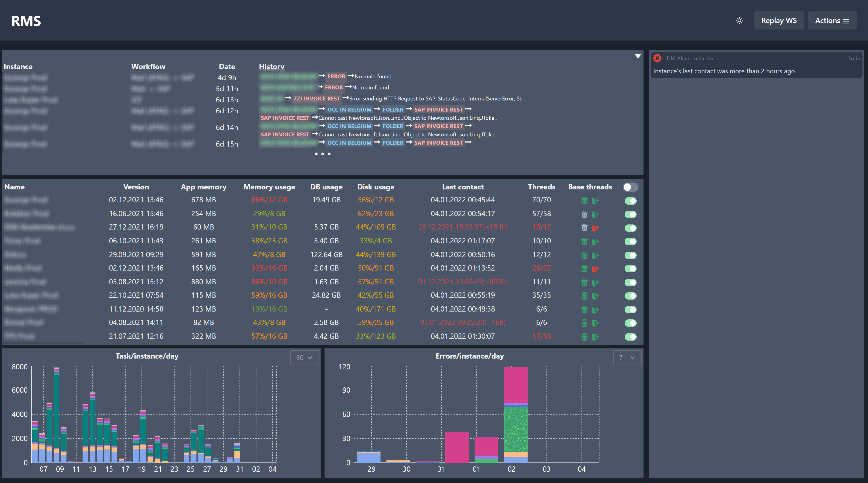Click the tall bar for day 02 in Errors chart
The height and width of the screenshot is (483, 868).
516,414
